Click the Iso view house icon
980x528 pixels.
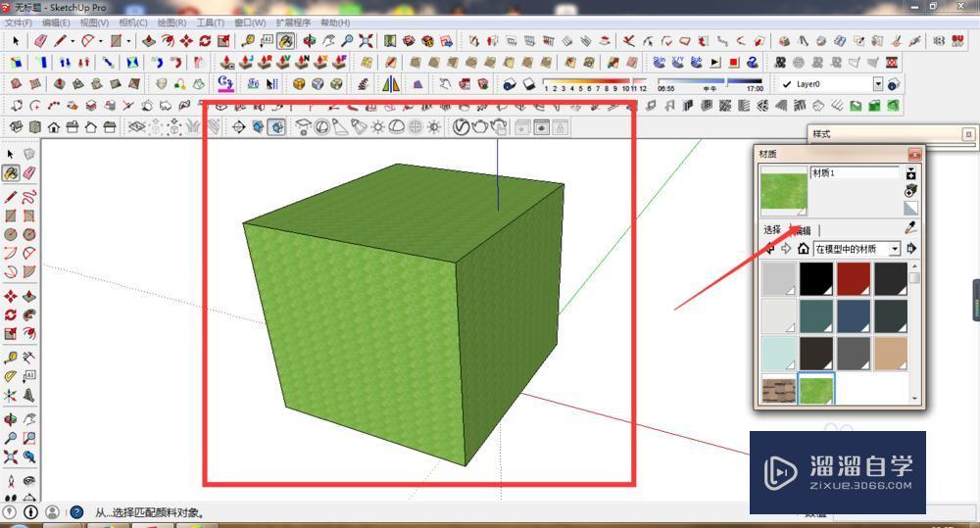coord(17,126)
